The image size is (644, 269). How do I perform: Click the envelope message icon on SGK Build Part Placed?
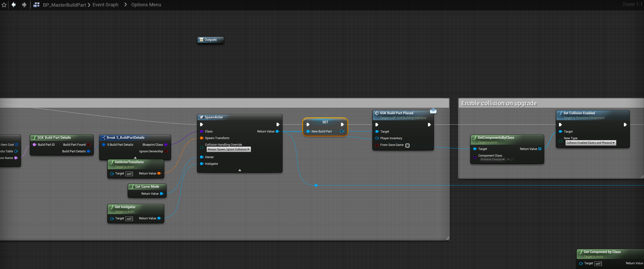point(433,111)
